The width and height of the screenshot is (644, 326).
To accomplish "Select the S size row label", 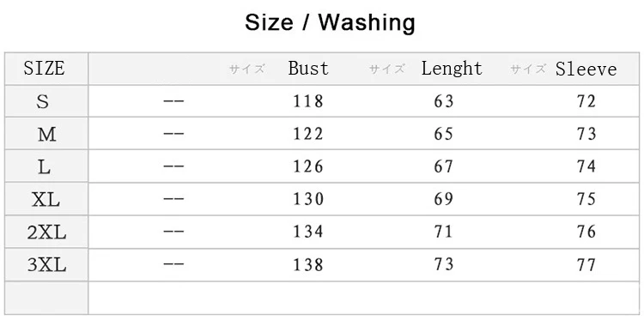I will click(x=43, y=101).
